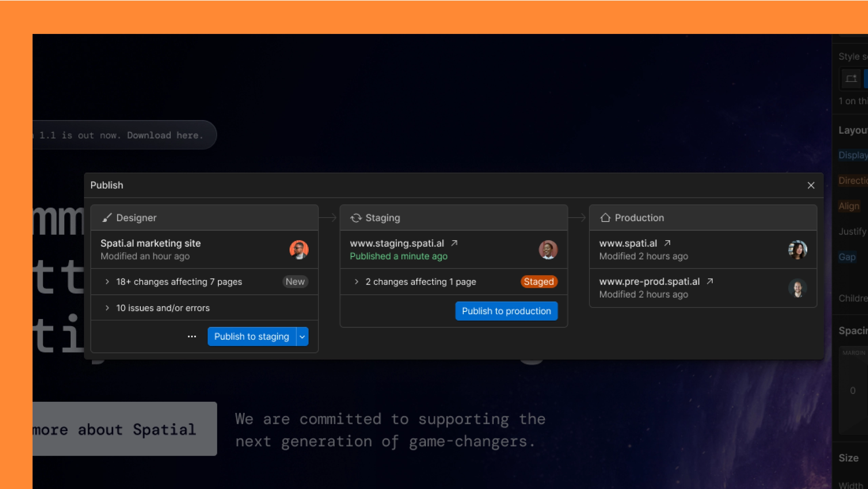The image size is (868, 489).
Task: Expand the '18+ changes affecting 7 pages' row
Action: pos(108,281)
